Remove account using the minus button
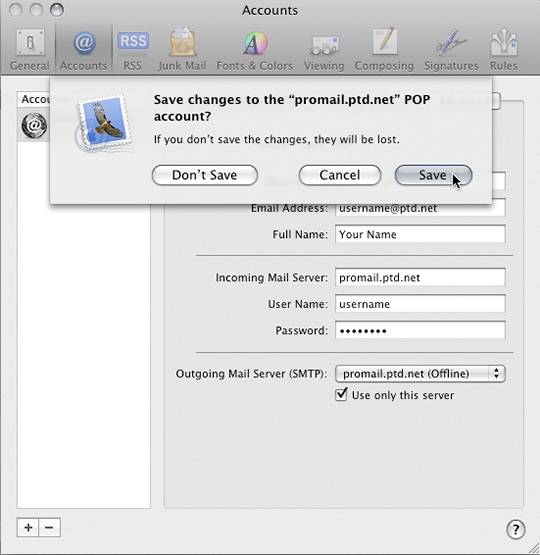Viewport: 540px width, 555px height. pyautogui.click(x=50, y=527)
